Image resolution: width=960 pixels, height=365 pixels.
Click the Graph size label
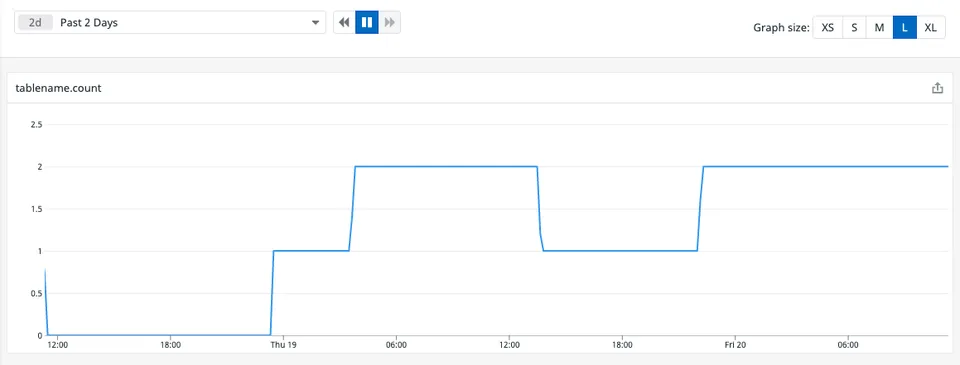coord(781,28)
